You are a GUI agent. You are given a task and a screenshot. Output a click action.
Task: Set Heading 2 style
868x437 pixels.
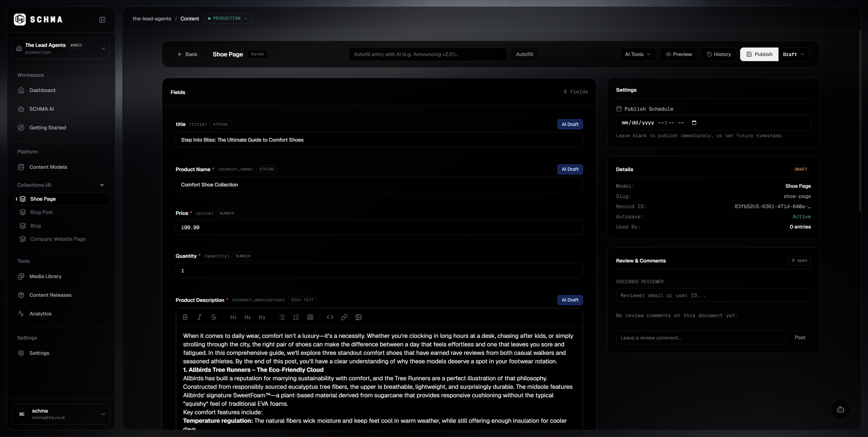click(x=248, y=317)
